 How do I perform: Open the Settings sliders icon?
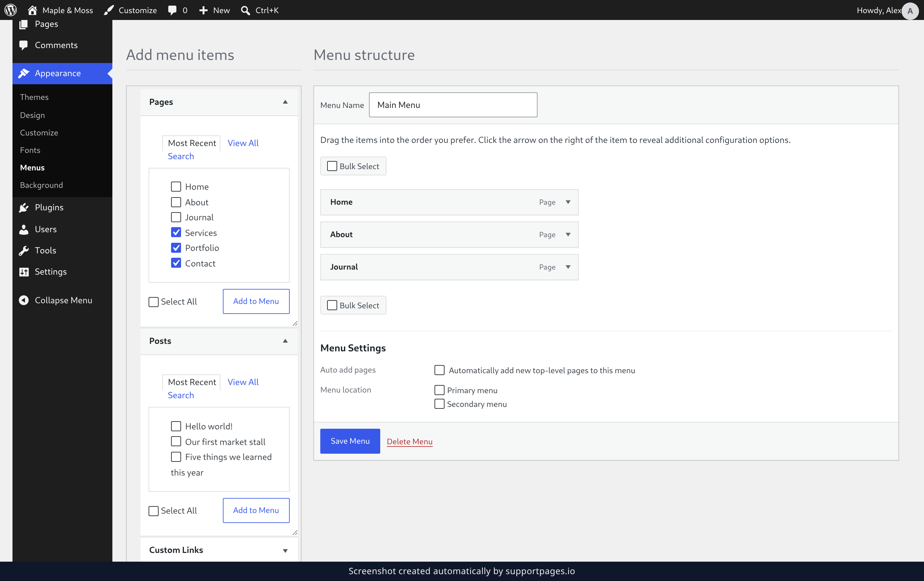[24, 272]
